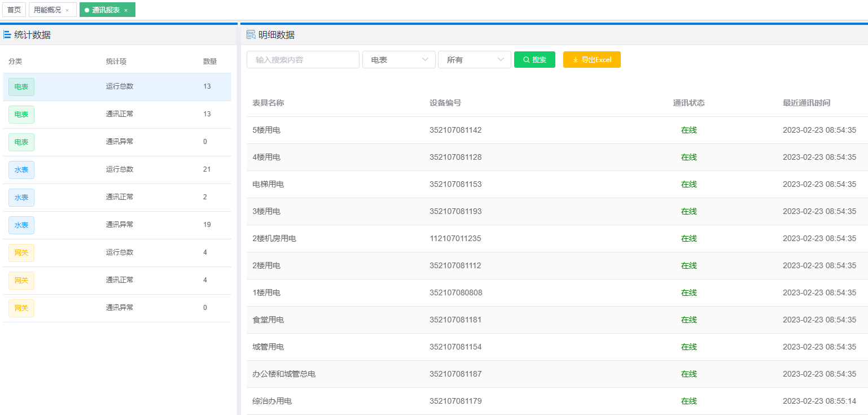Close the 通讯报表 tab
868x415 pixels.
point(125,10)
